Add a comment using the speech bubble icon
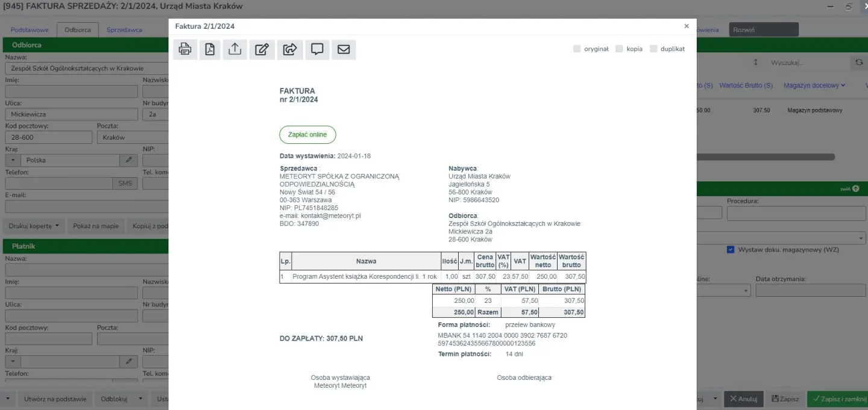The image size is (868, 410). tap(317, 49)
